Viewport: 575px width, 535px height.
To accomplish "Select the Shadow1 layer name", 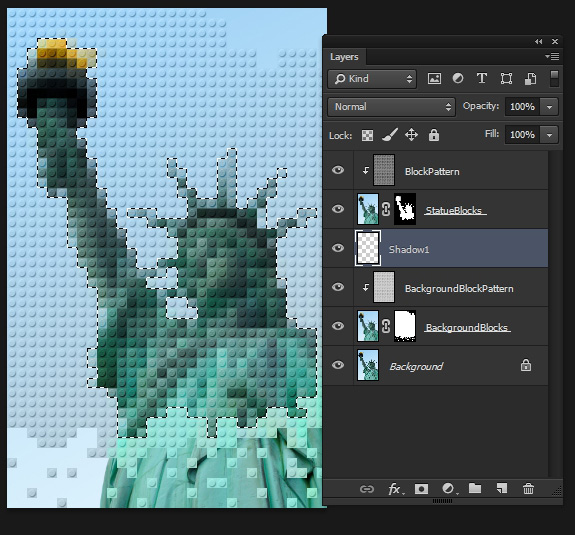I will (x=409, y=250).
